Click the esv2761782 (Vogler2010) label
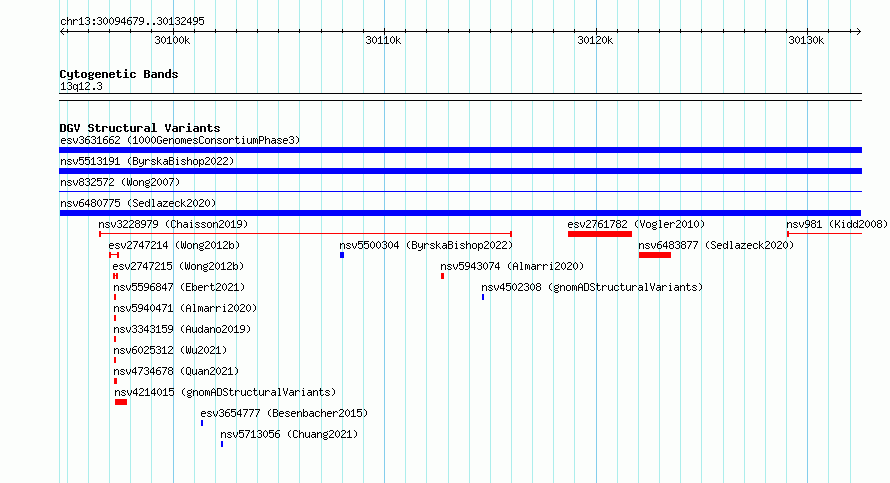This screenshot has height=483, width=890. [636, 224]
